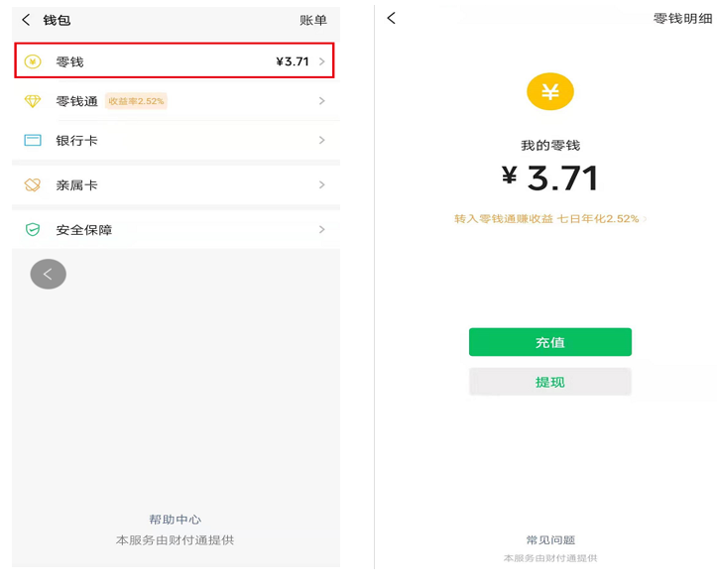Viewport: 717px width, 588px height.
Task: Tap the gray floating back circle
Action: [48, 274]
